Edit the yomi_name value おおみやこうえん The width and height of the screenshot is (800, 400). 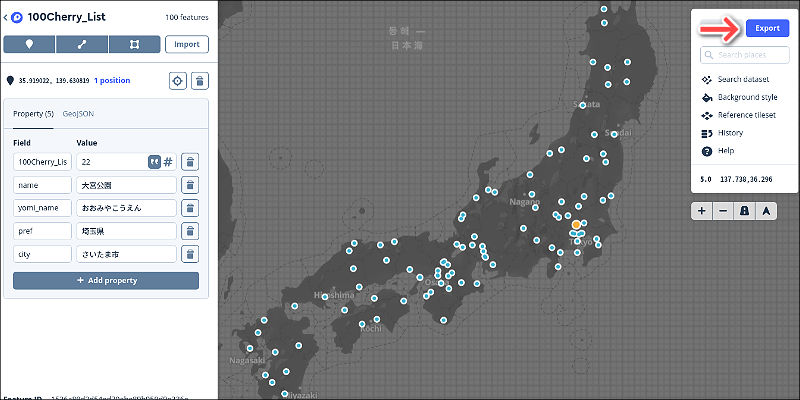coord(127,208)
